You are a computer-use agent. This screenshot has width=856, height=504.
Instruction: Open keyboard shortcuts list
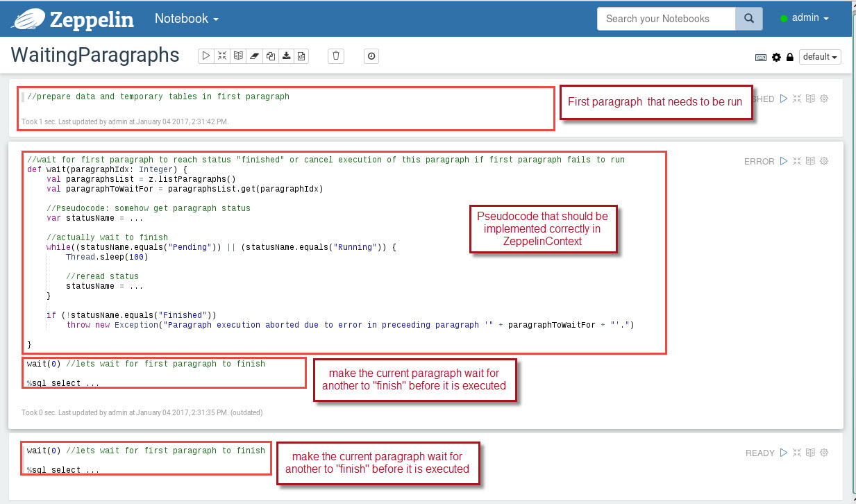(x=761, y=58)
